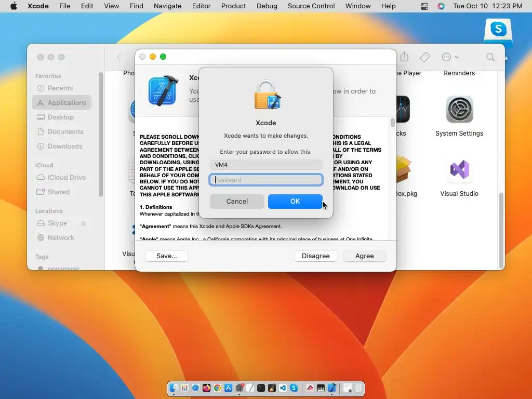Click Save... on the license window
The width and height of the screenshot is (532, 399).
[x=167, y=256]
